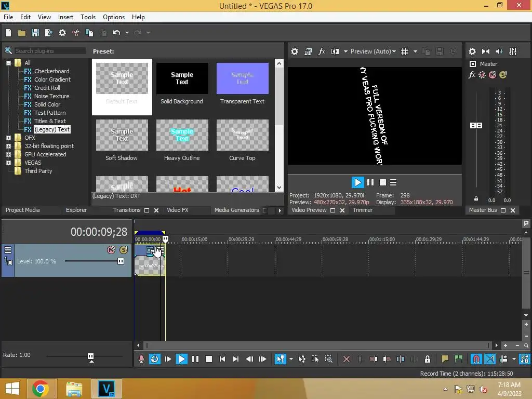Open the Insert menu
Screen dimensions: 532x399
(65, 17)
